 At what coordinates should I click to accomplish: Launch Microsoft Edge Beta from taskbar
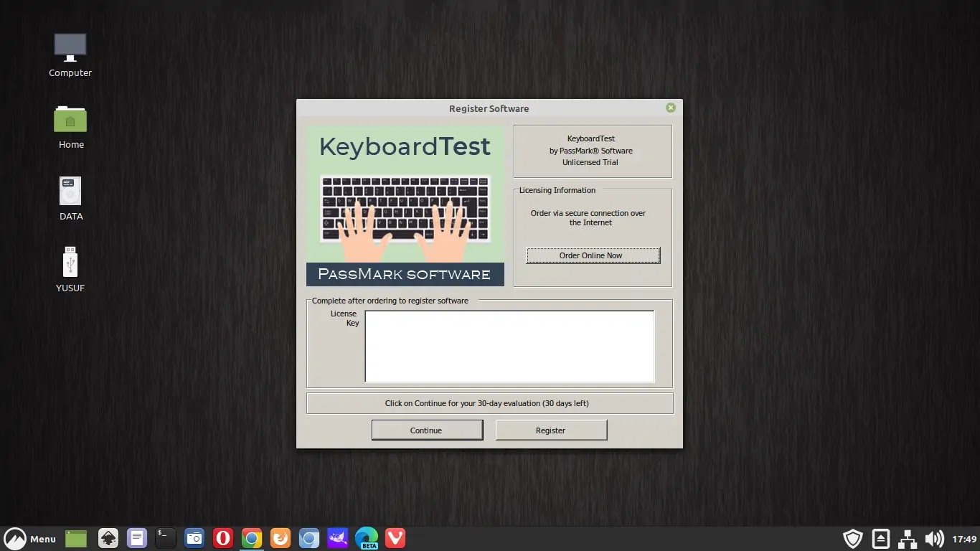(367, 539)
